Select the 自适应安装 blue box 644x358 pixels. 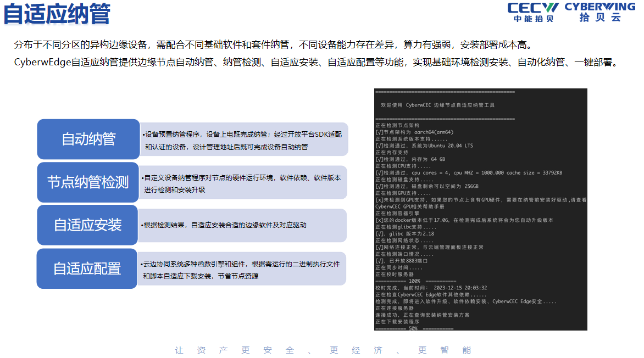[x=87, y=225]
